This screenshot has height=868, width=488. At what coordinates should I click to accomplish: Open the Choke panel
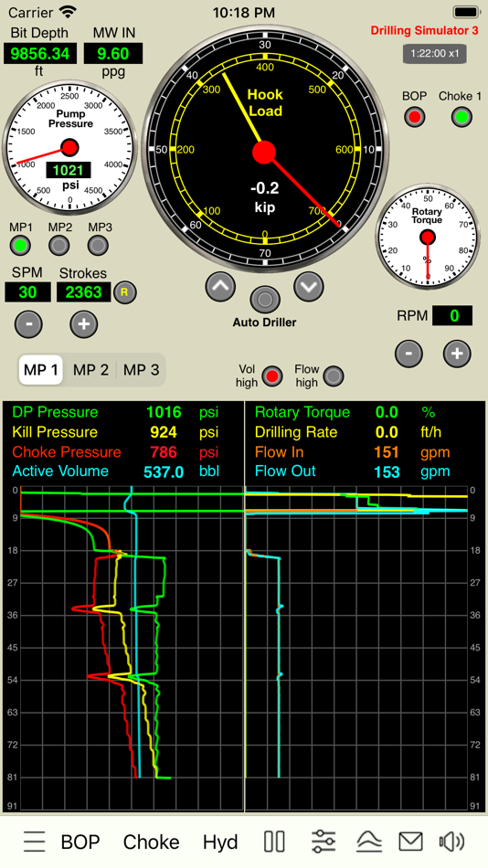151,842
